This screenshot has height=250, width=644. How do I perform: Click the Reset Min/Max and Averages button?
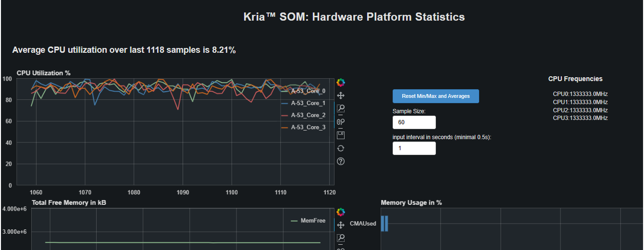click(436, 96)
